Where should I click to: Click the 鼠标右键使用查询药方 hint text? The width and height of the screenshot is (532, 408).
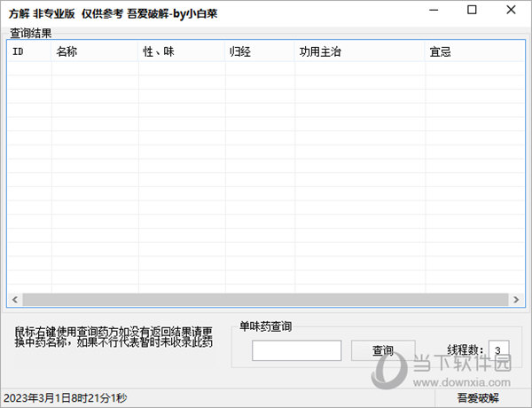pyautogui.click(x=113, y=337)
